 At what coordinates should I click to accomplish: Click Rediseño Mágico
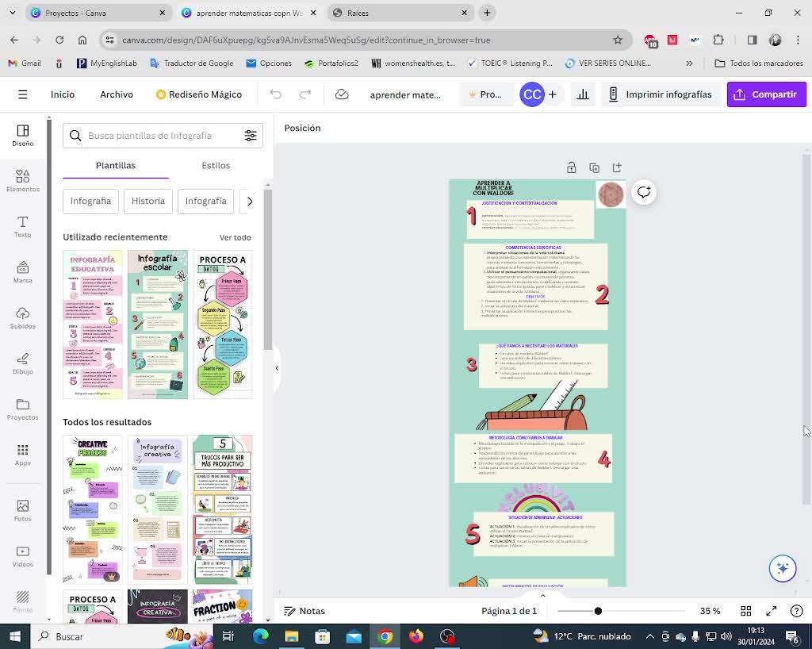(x=199, y=94)
